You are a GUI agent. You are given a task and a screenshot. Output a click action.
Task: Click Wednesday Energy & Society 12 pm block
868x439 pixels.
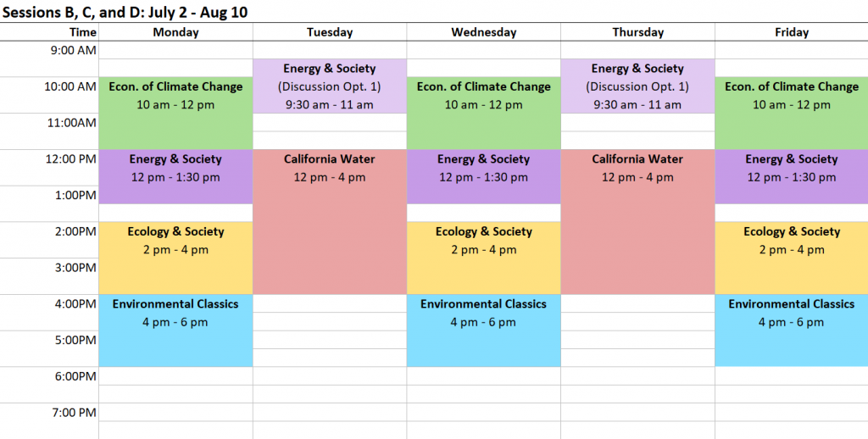tap(483, 176)
